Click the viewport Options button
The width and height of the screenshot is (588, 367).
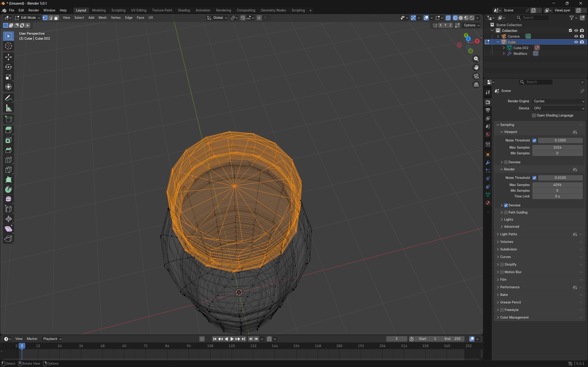(x=471, y=25)
